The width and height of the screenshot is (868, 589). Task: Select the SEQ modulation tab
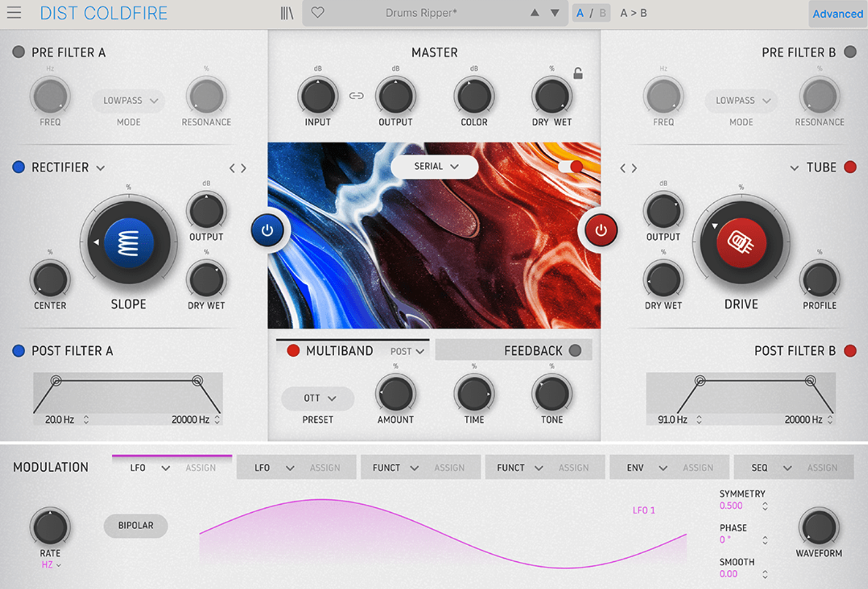[759, 467]
